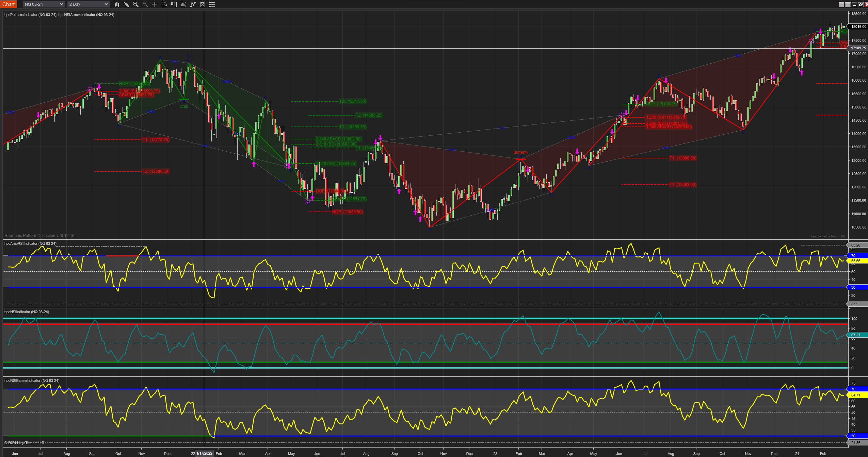This screenshot has height=457, width=868.
Task: Click the orange Chart tab label
Action: point(9,4)
